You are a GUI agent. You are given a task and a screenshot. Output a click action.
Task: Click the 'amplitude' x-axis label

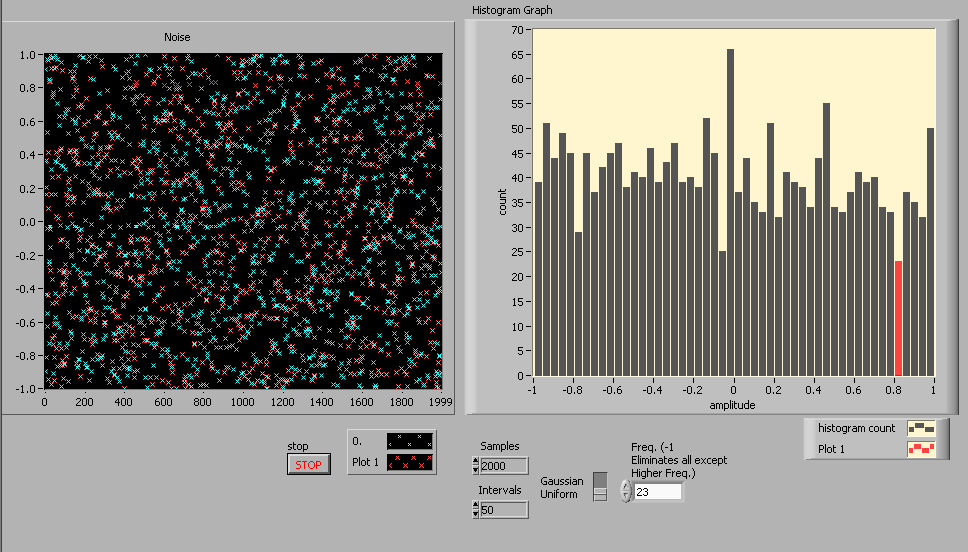(x=732, y=405)
